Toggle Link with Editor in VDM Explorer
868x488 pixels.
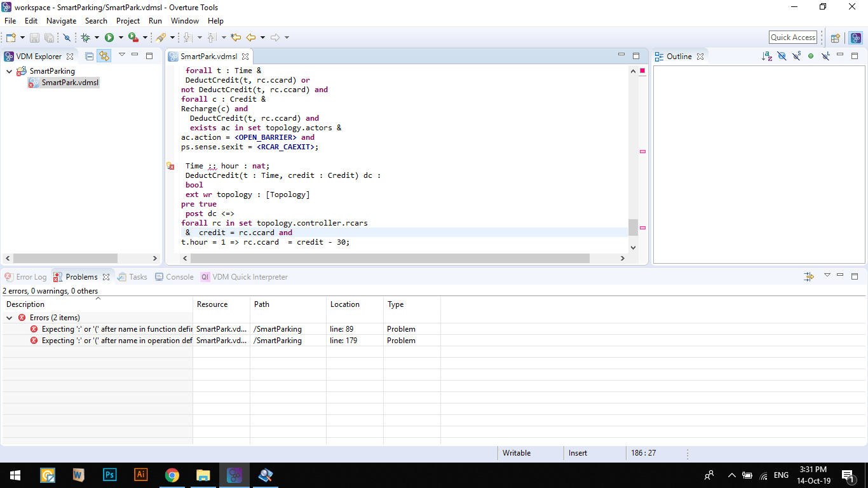click(104, 56)
